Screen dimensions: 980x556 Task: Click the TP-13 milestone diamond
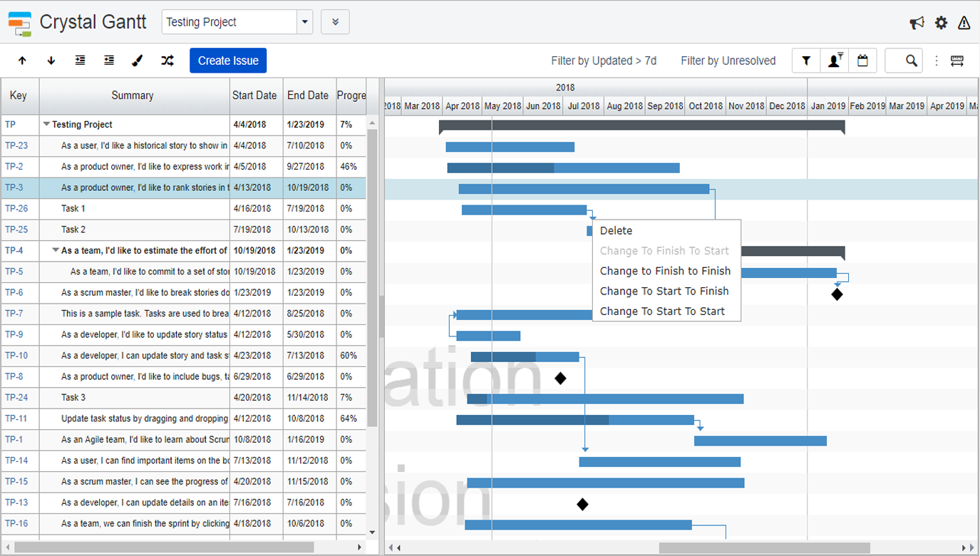[x=582, y=504]
